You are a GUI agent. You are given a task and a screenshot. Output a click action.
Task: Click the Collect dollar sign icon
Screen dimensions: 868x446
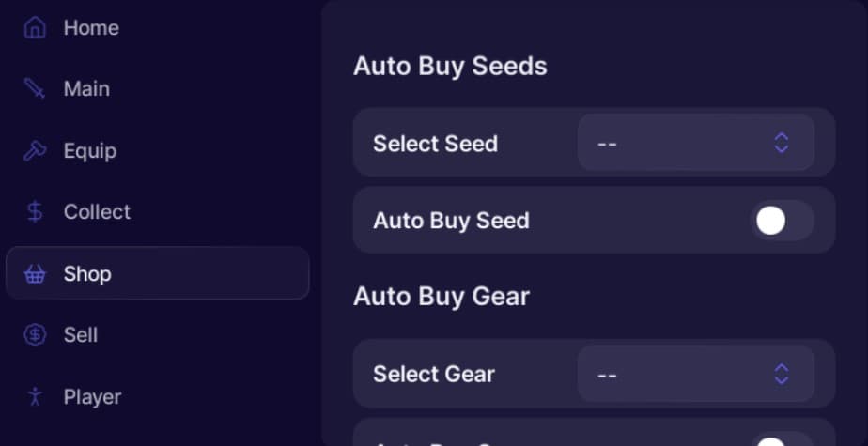pyautogui.click(x=35, y=212)
